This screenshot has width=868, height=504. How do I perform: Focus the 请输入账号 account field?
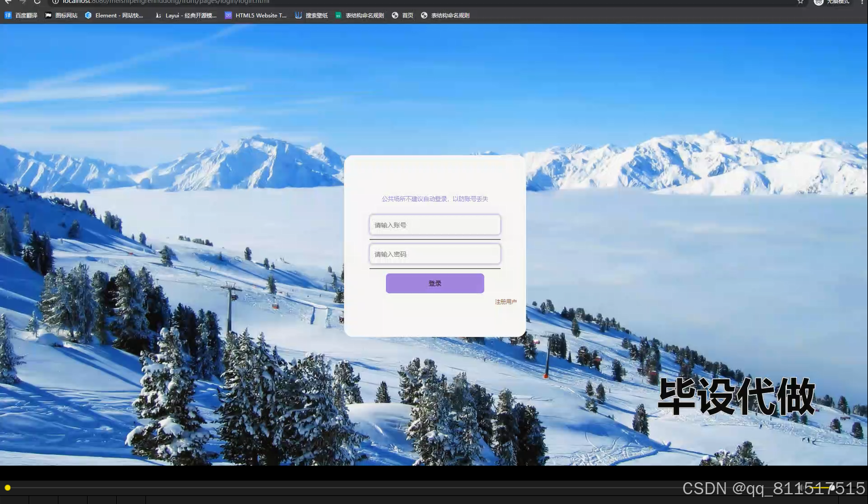(x=435, y=225)
